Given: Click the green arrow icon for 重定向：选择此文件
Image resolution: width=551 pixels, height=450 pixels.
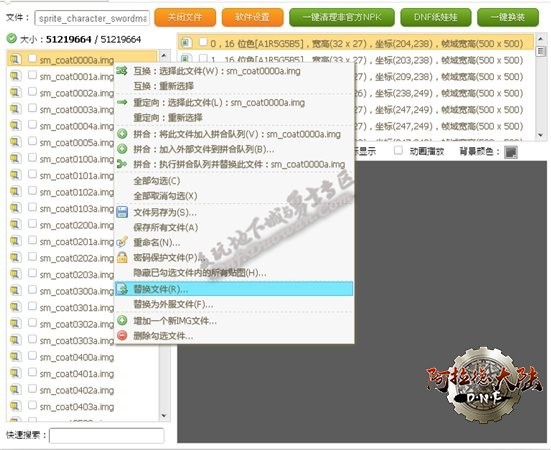Looking at the screenshot, I should [122, 102].
